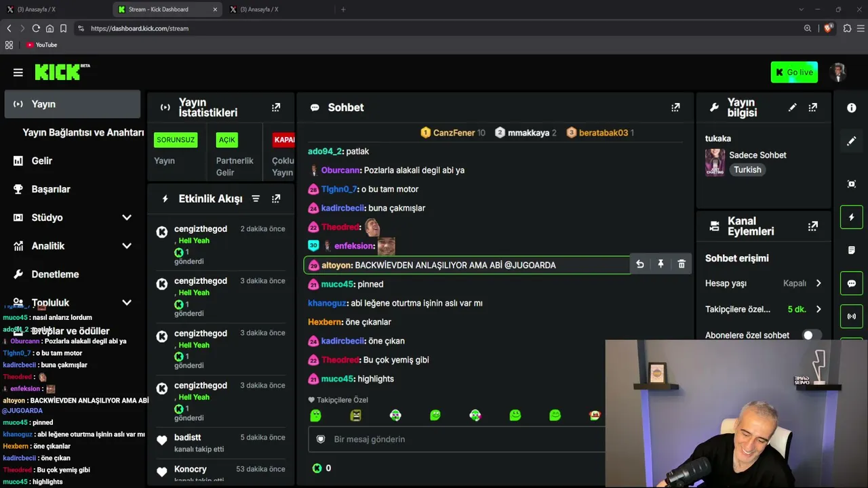Click the shield icon in the message box
868x488 pixels.
click(321, 439)
